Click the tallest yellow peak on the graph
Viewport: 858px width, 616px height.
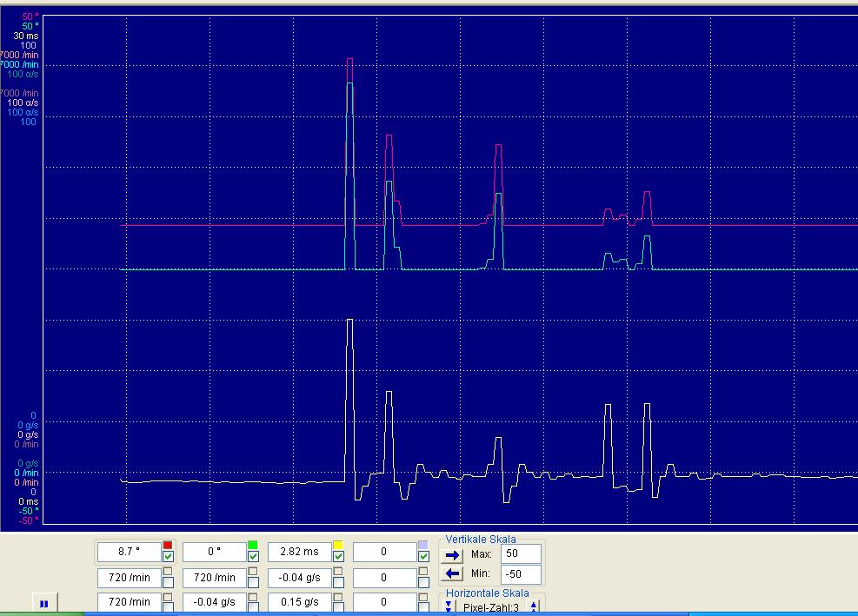tap(349, 323)
